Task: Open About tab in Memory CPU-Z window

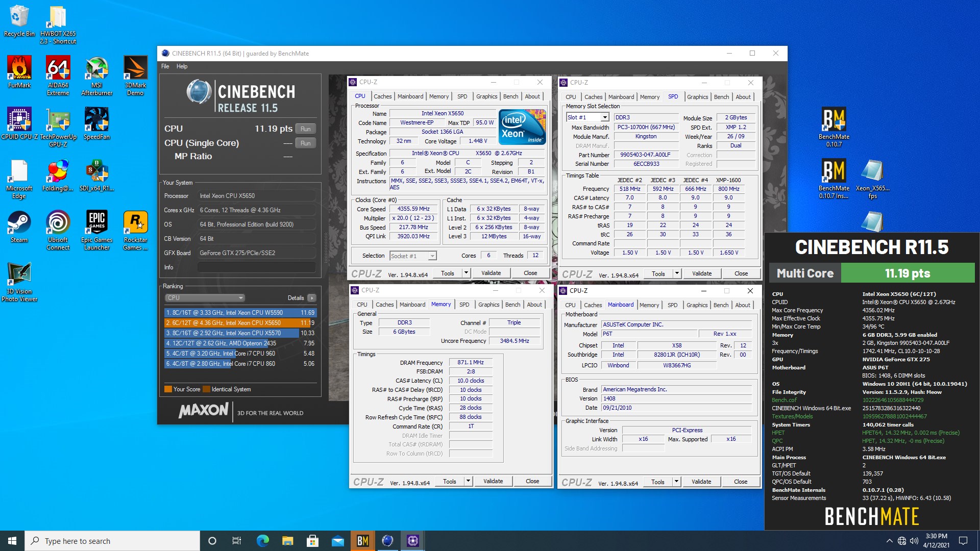Action: [x=534, y=305]
